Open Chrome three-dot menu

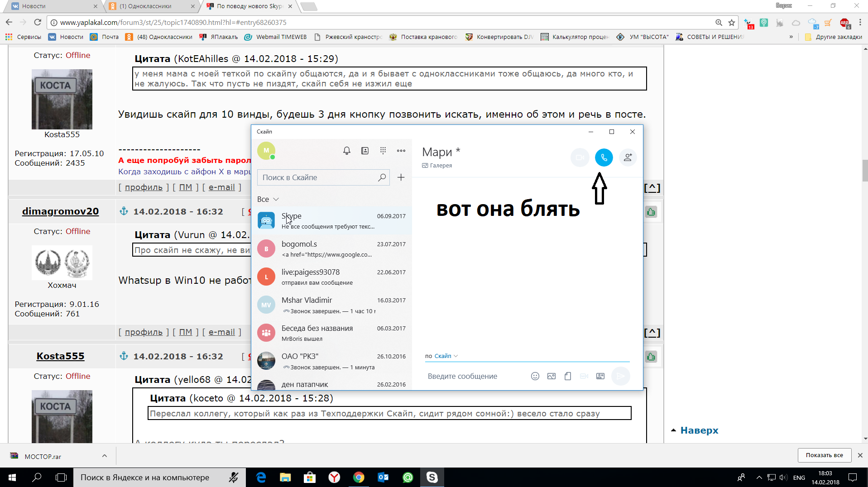click(860, 22)
